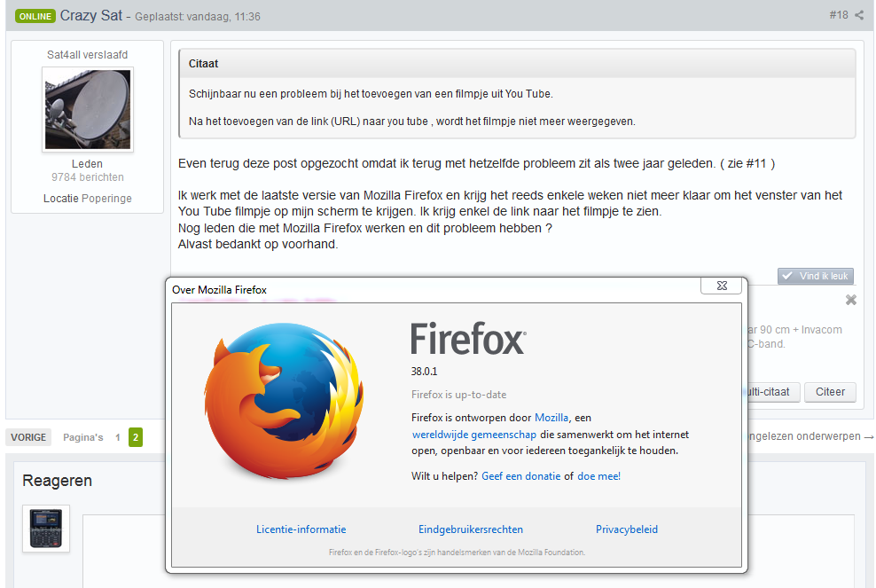The image size is (876, 588).
Task: Click the #18 post number link
Action: click(x=838, y=15)
